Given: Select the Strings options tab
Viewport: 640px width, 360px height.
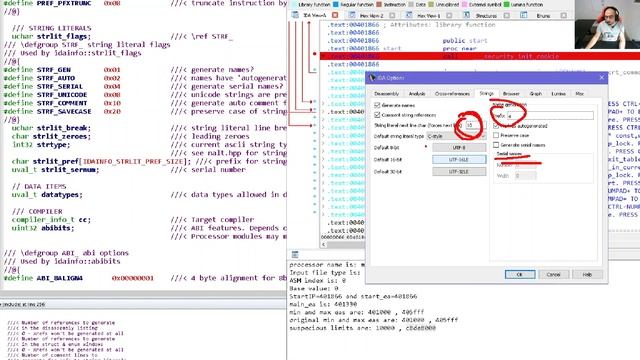Looking at the screenshot, I should 486,93.
